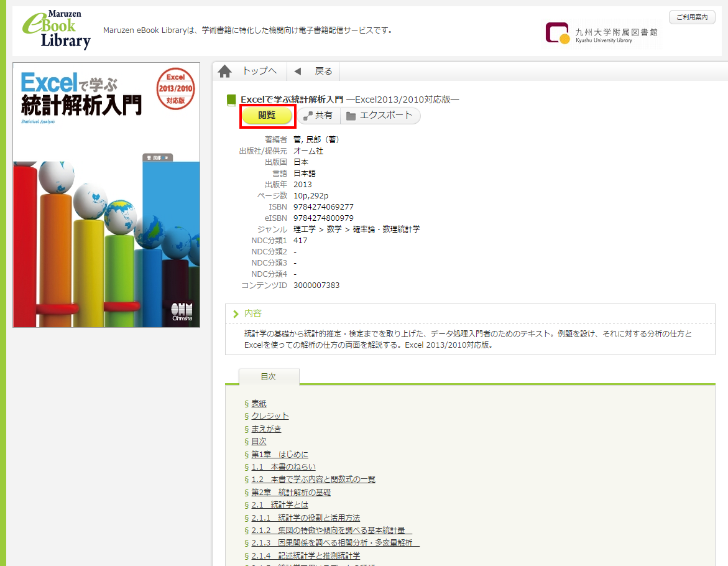The width and height of the screenshot is (728, 566).
Task: Open 第2章 統計解析の基礎 chapter link
Action: (x=291, y=492)
